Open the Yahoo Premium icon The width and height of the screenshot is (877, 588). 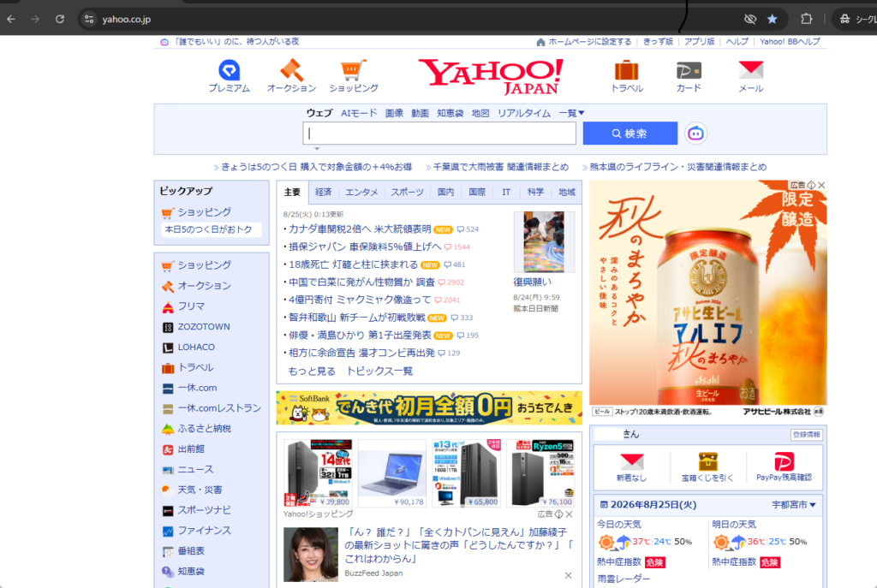coord(230,70)
